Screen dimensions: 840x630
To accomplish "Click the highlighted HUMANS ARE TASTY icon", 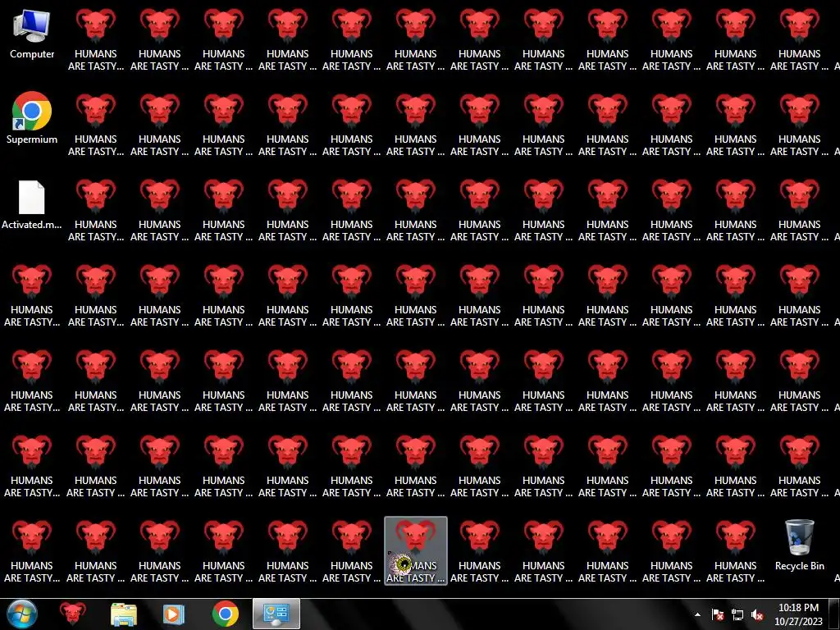I will (416, 550).
